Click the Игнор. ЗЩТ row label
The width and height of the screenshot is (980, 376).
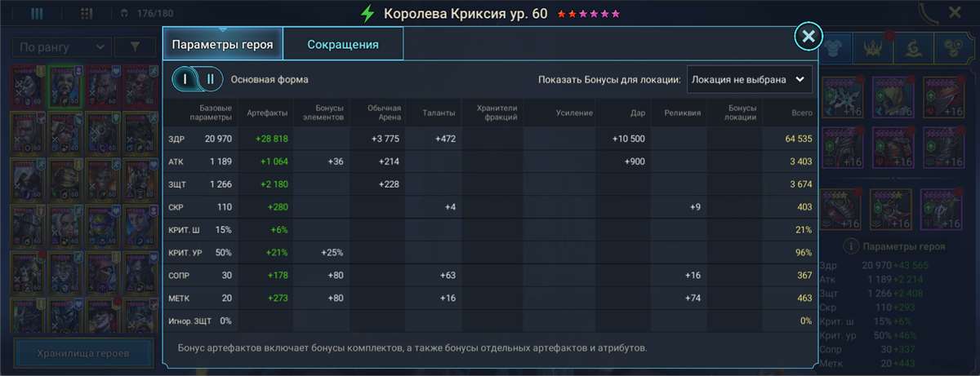point(189,321)
